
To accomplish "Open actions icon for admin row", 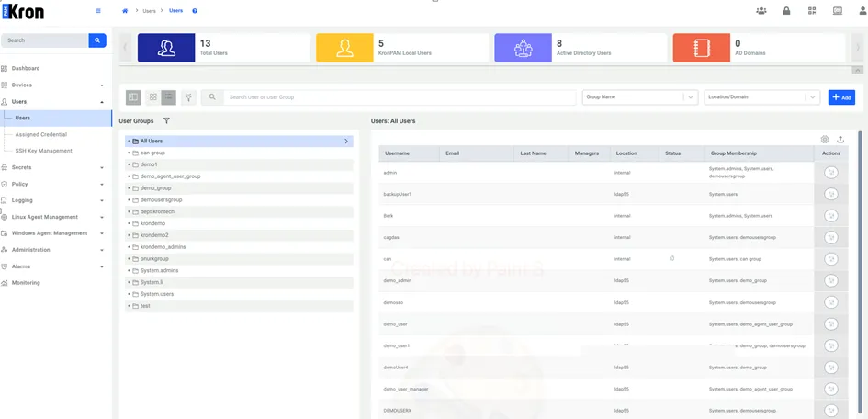I will (830, 173).
